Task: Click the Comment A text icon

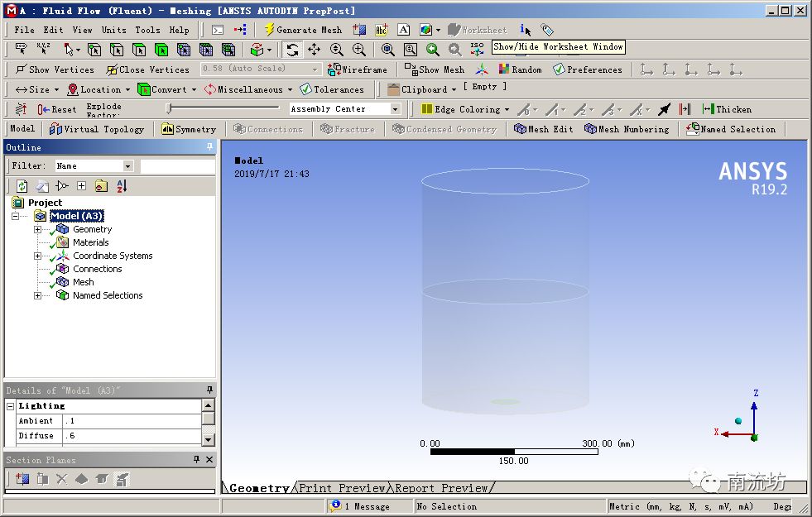Action: [x=403, y=30]
